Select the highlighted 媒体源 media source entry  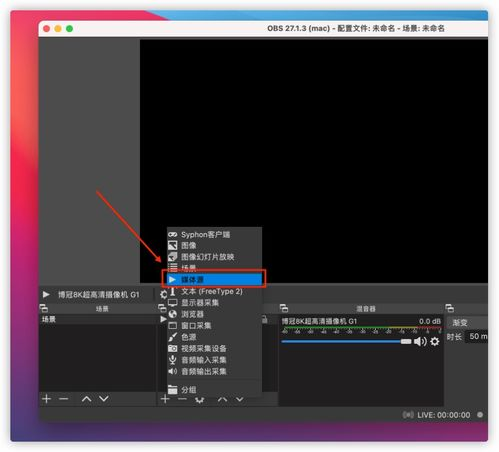pyautogui.click(x=214, y=279)
